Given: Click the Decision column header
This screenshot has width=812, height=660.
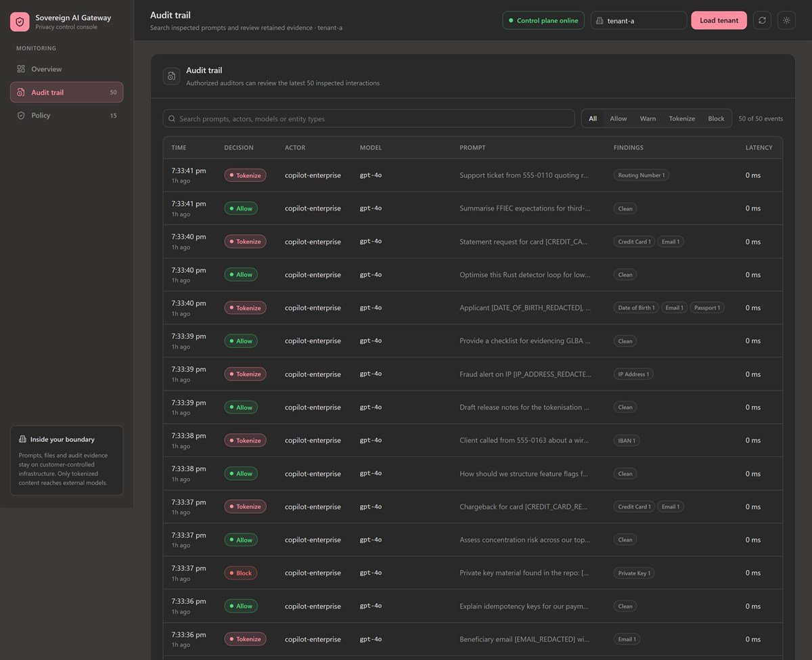Looking at the screenshot, I should point(239,148).
